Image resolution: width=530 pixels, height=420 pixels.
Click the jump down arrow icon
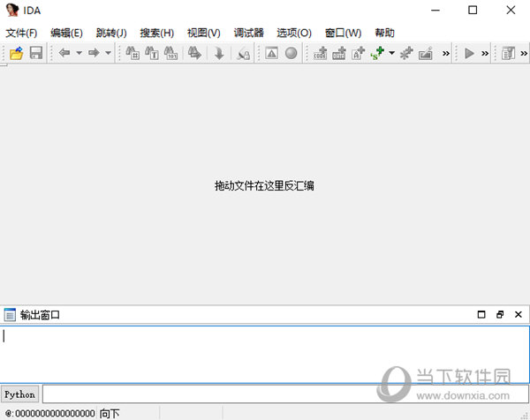point(219,53)
